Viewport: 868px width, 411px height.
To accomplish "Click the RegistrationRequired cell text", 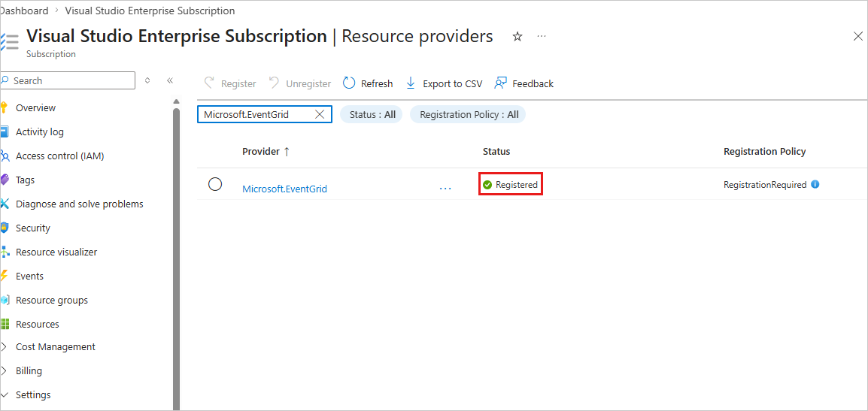I will click(x=765, y=185).
